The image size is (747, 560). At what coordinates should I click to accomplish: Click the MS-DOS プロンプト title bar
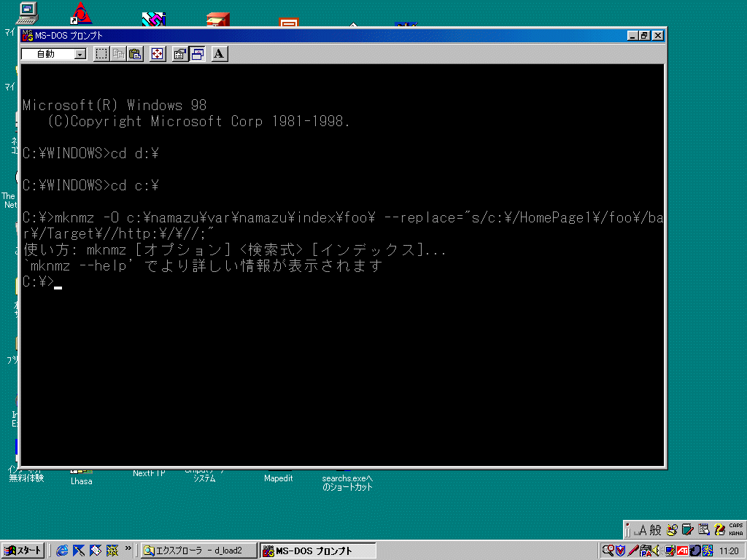(343, 36)
